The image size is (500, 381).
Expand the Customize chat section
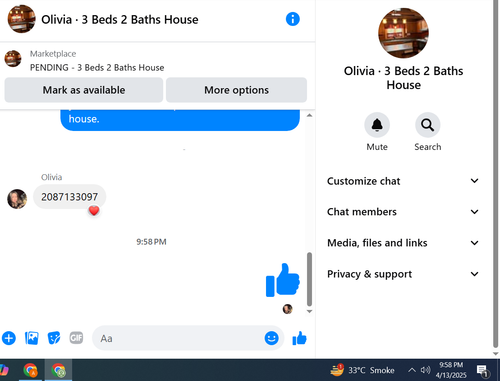[x=403, y=181]
